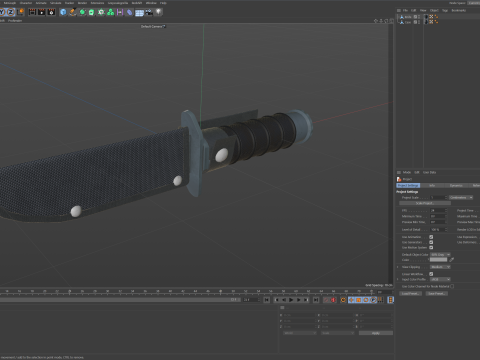Toggle the second object's layer visibility box
Viewport: 480px width, 360px height.
[415, 22]
